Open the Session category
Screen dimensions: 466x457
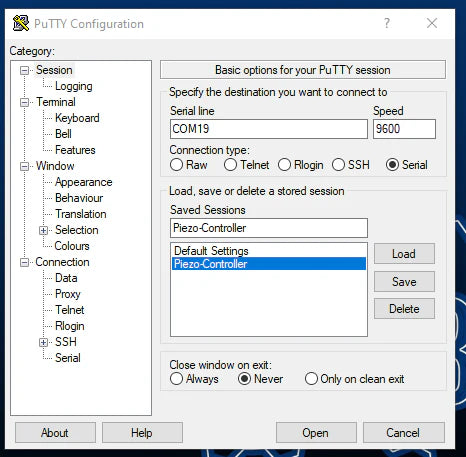tap(54, 70)
